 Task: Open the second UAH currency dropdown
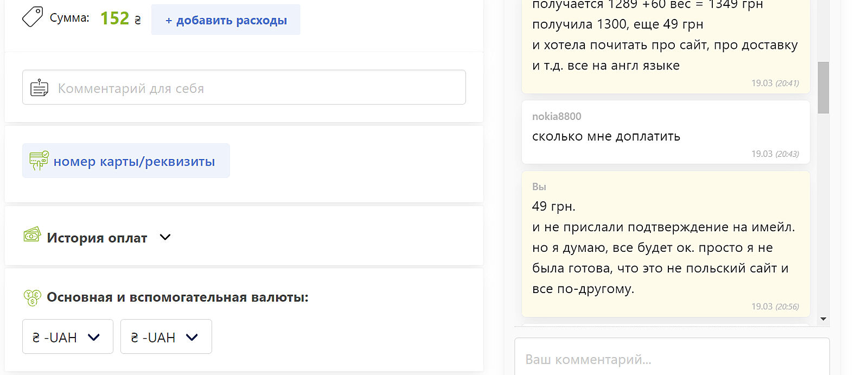pos(165,337)
